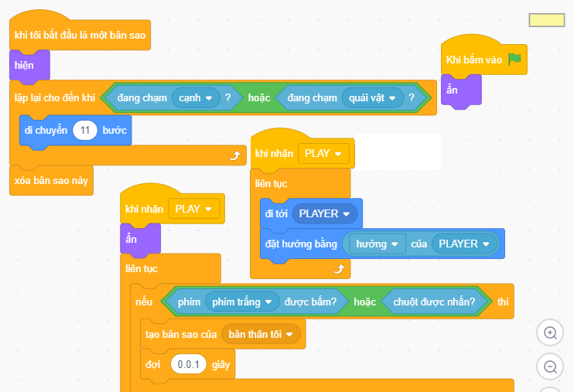
Task: Zoom out of the code workspace
Action: point(550,366)
